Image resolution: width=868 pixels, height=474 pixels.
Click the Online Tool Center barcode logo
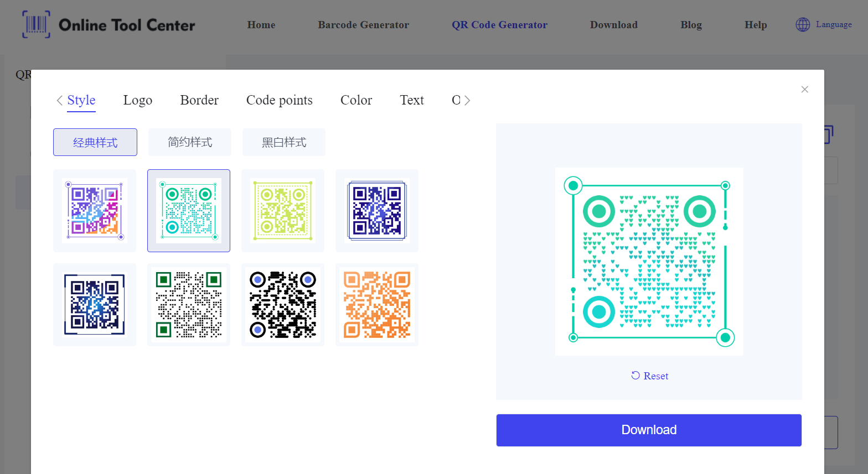click(36, 24)
